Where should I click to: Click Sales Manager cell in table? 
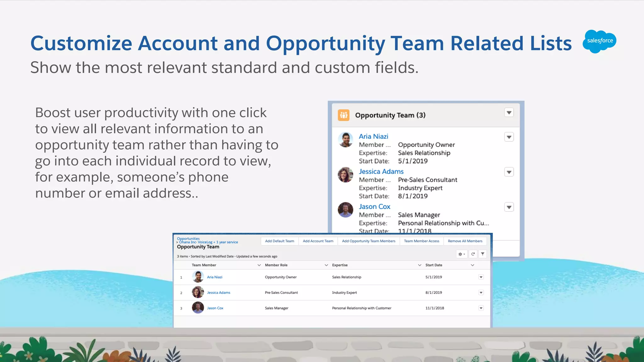point(276,308)
